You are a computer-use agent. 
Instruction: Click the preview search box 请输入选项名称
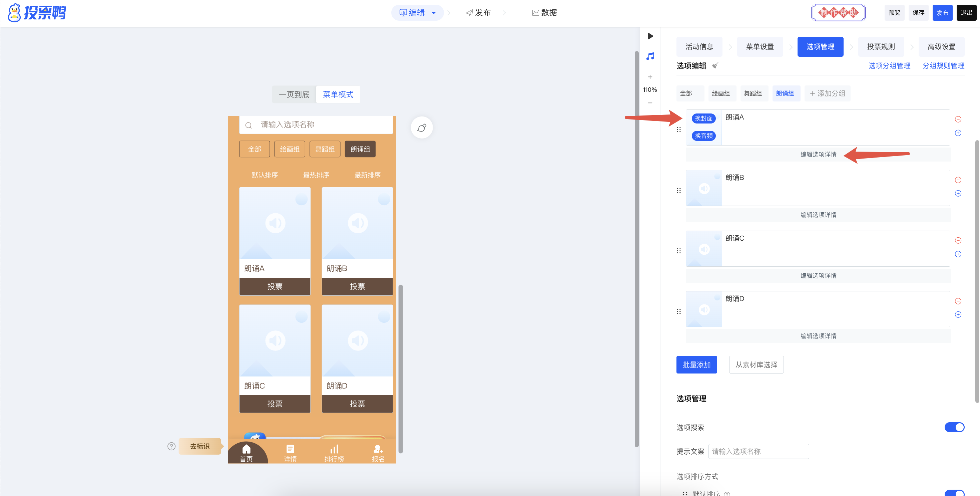(x=316, y=125)
